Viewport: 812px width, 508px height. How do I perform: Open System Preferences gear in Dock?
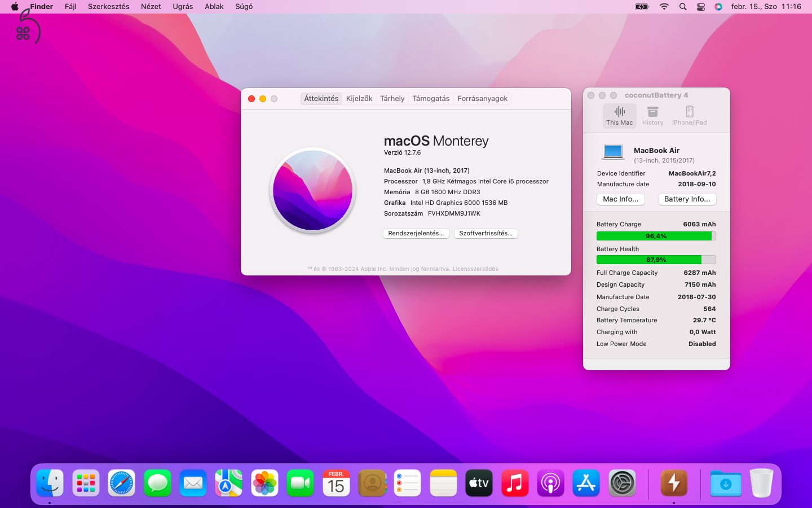(623, 483)
